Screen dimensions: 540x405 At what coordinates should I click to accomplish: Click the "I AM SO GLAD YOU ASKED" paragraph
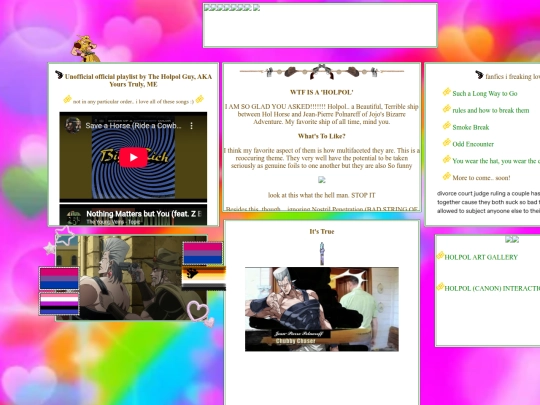[x=322, y=114]
